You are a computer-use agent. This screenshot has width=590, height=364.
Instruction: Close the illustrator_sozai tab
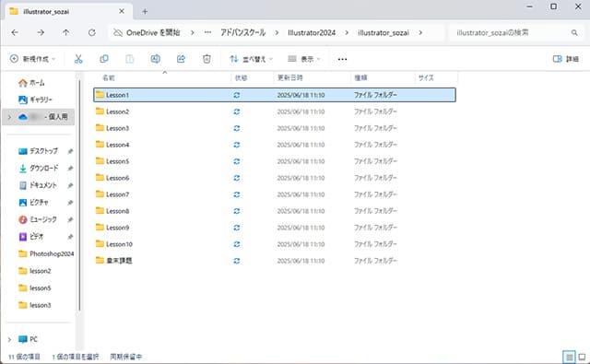pyautogui.click(x=122, y=11)
